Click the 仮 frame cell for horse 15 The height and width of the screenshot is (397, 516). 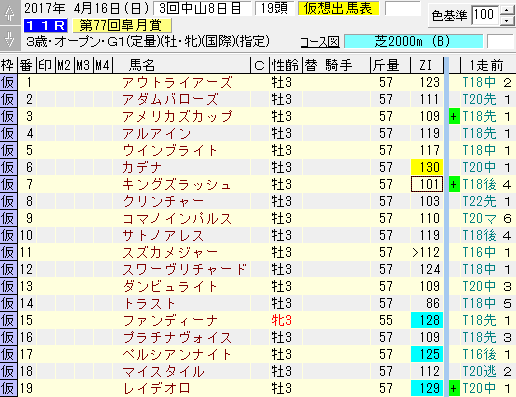[8, 320]
